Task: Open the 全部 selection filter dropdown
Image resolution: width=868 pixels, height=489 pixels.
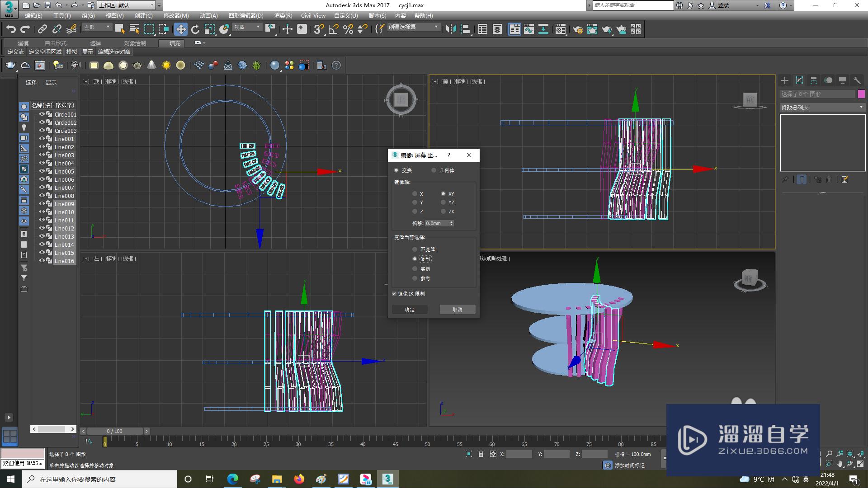Action: pyautogui.click(x=98, y=27)
